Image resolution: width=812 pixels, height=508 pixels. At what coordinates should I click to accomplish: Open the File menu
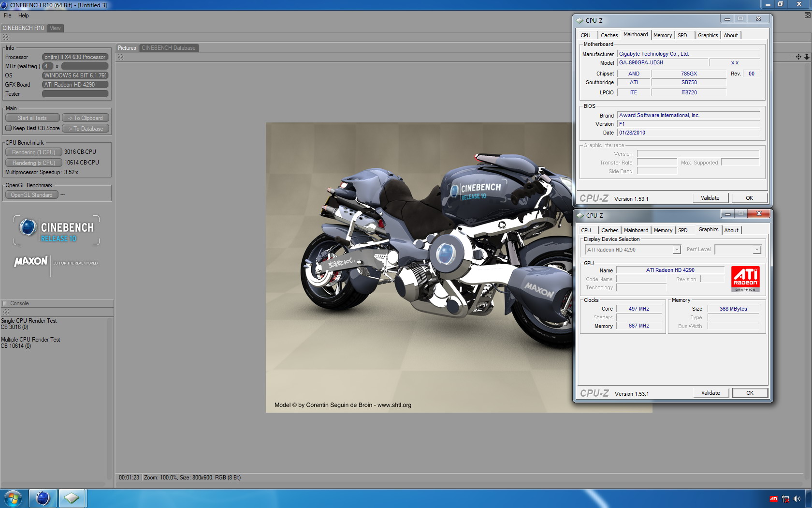[x=8, y=15]
